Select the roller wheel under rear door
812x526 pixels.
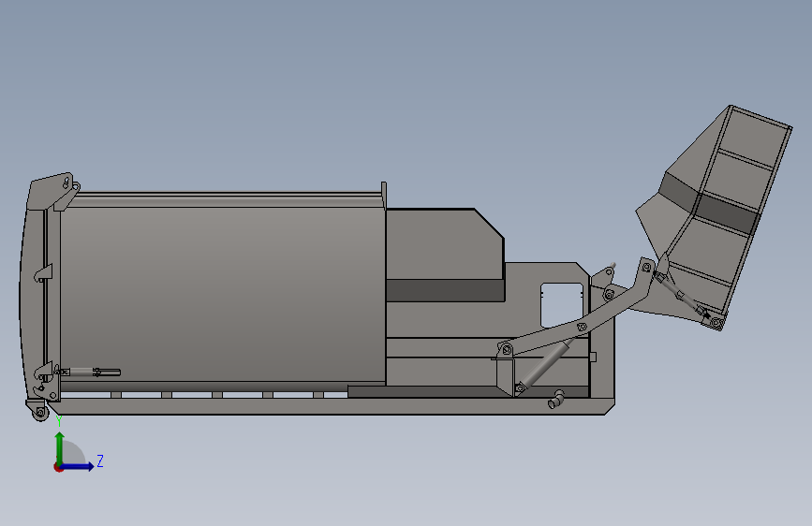click(x=40, y=413)
